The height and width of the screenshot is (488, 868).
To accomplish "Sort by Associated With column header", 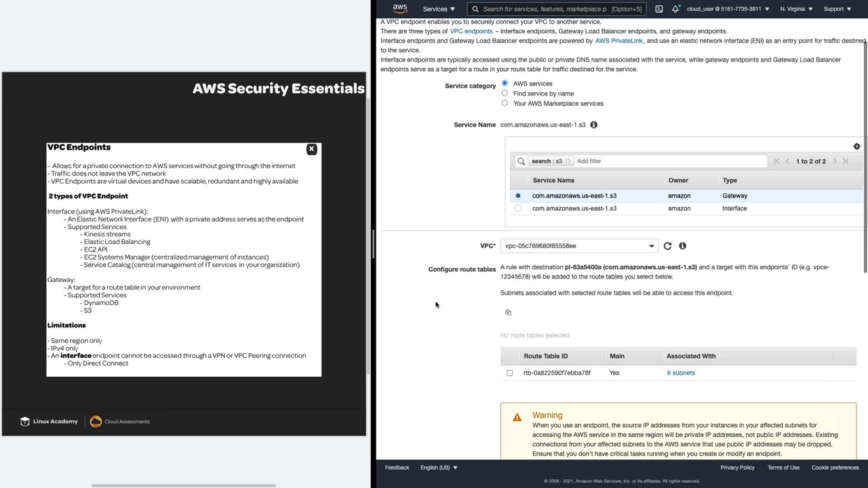I will pos(691,356).
